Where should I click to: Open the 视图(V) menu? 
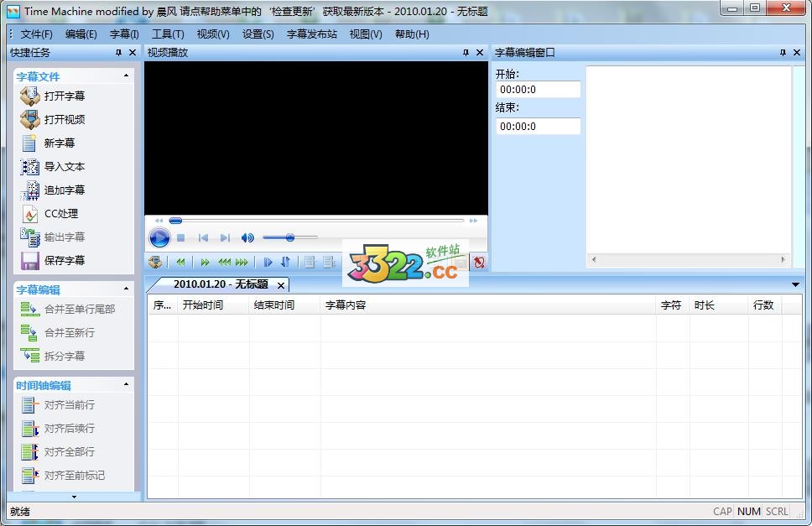tap(366, 34)
